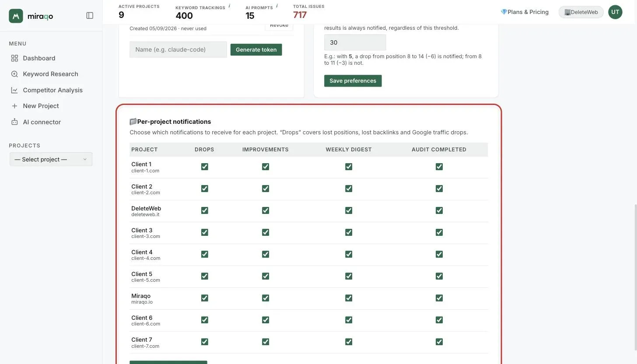Toggle Audit Completed for Client 2
Image resolution: width=637 pixels, height=364 pixels.
pos(439,189)
